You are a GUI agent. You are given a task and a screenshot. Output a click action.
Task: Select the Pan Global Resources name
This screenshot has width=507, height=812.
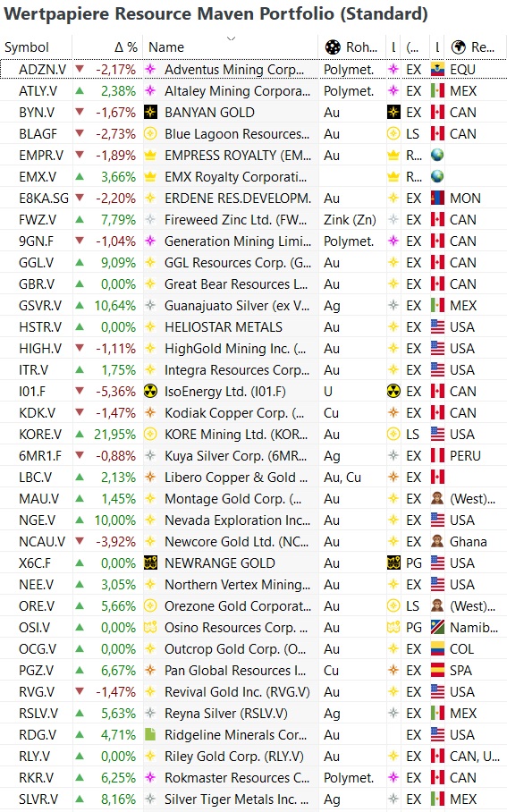pyautogui.click(x=235, y=671)
